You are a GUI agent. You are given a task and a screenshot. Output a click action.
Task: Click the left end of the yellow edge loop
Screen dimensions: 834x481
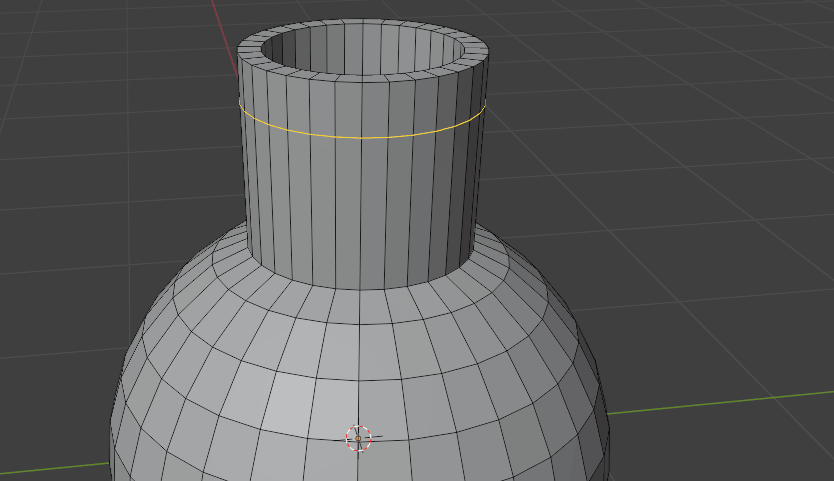(240, 104)
